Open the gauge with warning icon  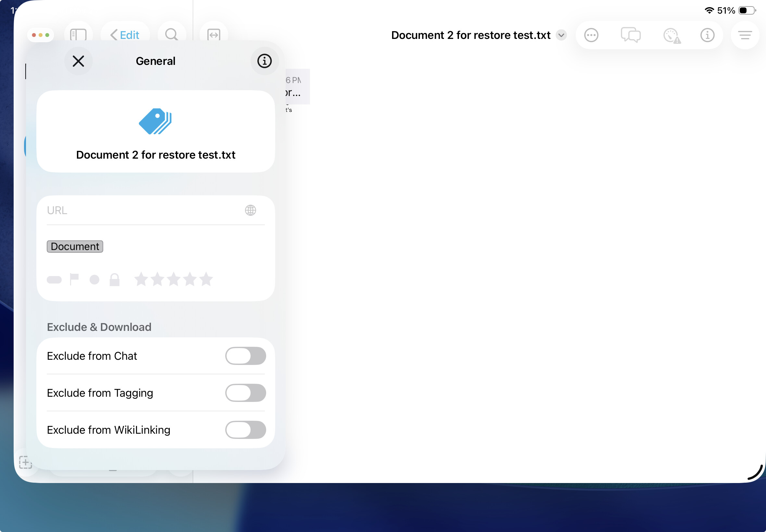tap(671, 35)
